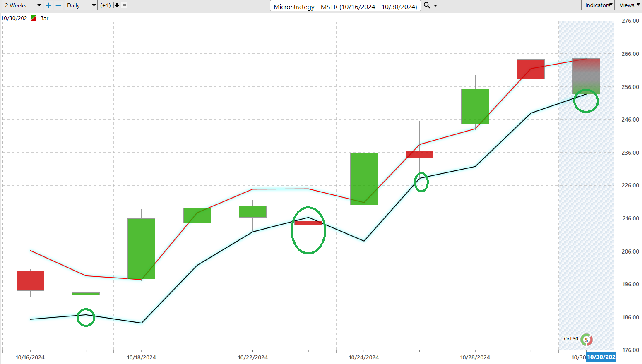Click the blue minus range button
642x364 pixels.
point(58,5)
